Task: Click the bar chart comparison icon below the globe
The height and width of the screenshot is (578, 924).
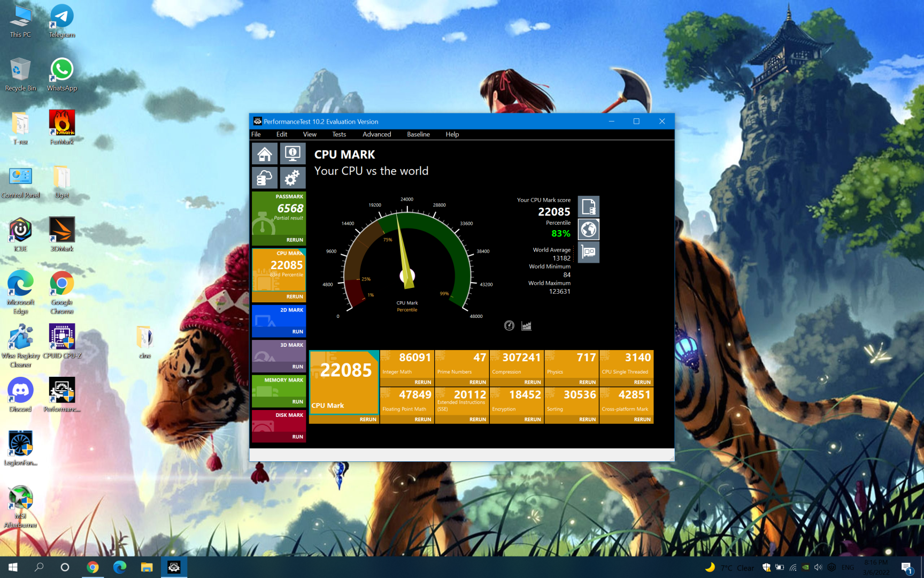Action: click(588, 252)
